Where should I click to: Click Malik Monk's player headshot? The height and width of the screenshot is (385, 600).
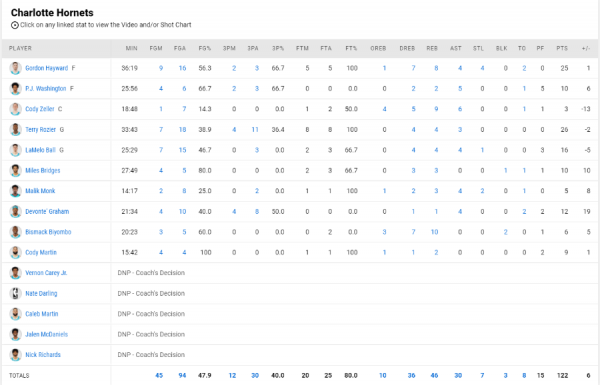click(15, 191)
